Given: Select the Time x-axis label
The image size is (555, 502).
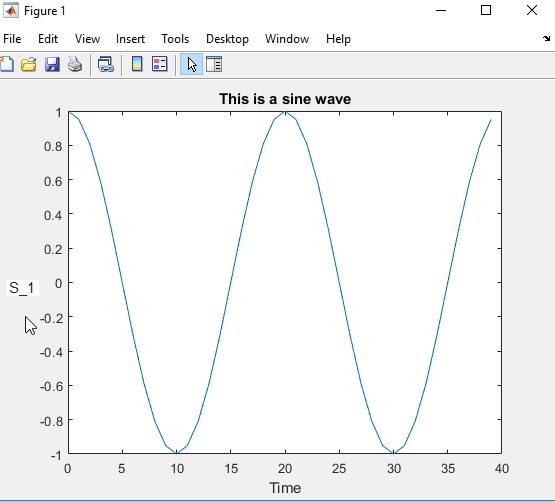Looking at the screenshot, I should pyautogui.click(x=285, y=488).
